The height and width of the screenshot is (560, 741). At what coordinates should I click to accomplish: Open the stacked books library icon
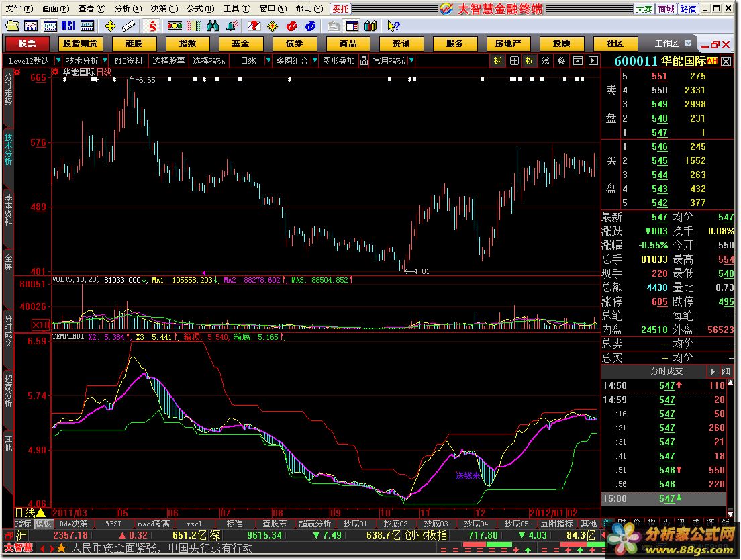[370, 26]
